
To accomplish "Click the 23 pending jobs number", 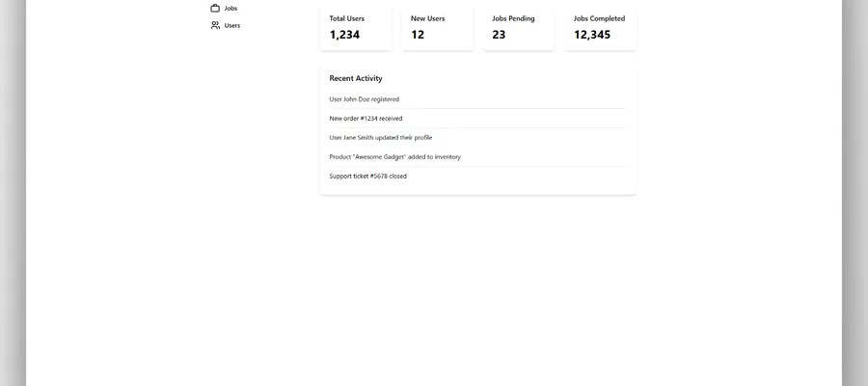I will pos(499,35).
